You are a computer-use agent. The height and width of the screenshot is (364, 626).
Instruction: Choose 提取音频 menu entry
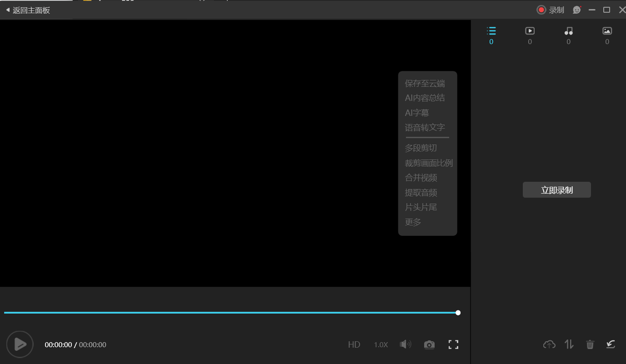point(421,192)
